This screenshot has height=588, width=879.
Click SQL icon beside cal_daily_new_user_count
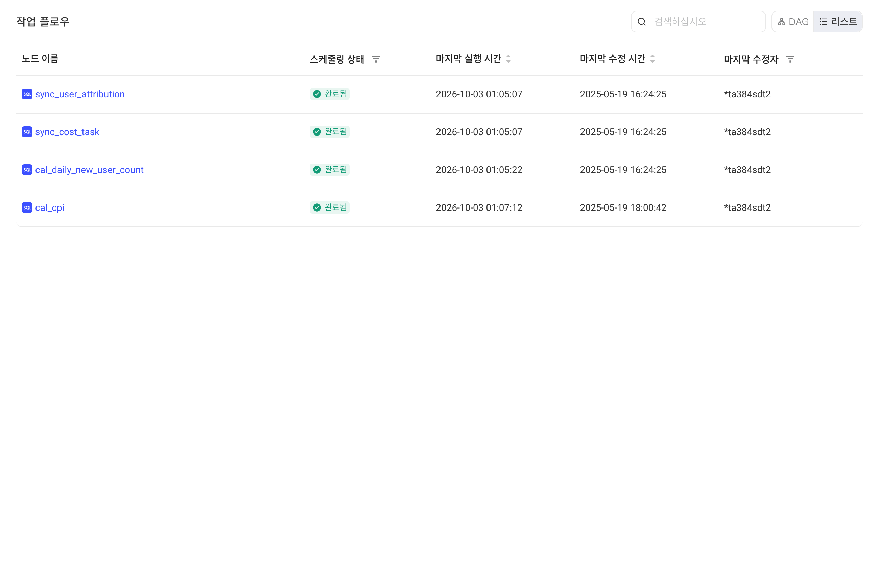[27, 170]
